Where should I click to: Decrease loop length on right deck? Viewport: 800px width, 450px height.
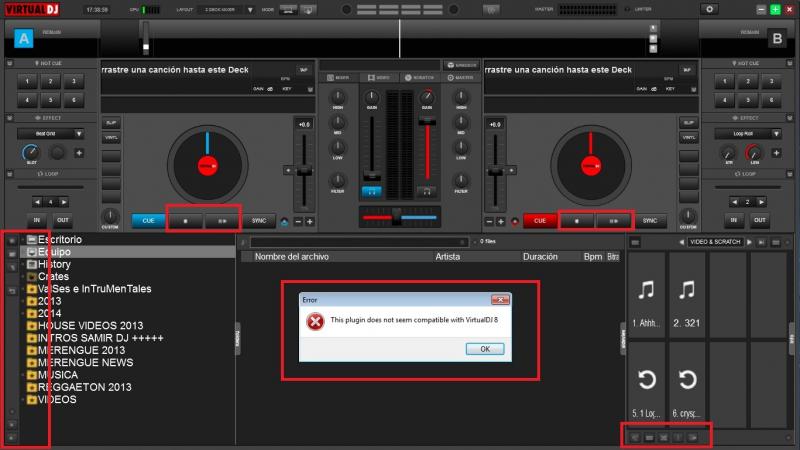(734, 202)
